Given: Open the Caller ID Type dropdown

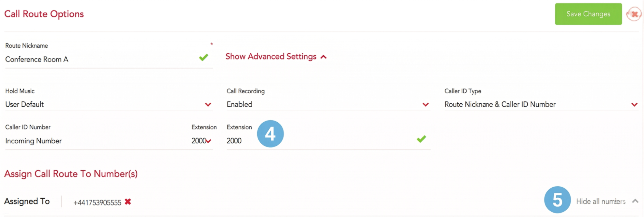Looking at the screenshot, I should coord(541,104).
